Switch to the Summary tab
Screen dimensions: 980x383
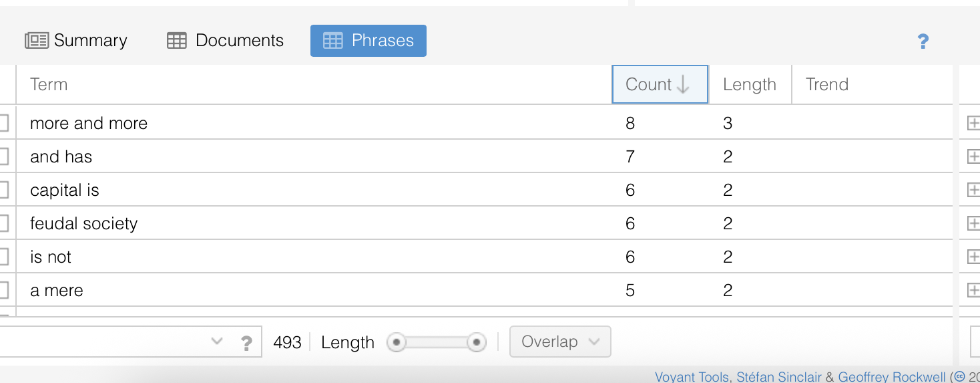[76, 41]
